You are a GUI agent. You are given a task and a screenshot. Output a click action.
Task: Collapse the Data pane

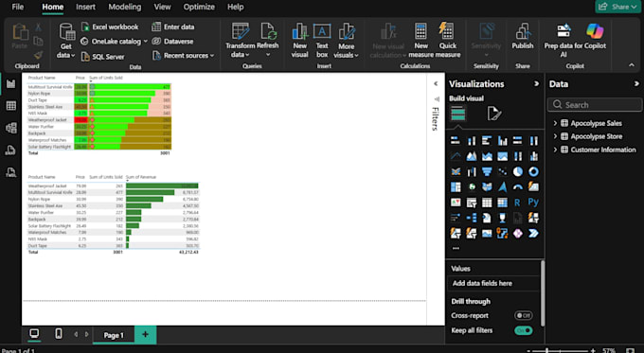[x=636, y=83]
